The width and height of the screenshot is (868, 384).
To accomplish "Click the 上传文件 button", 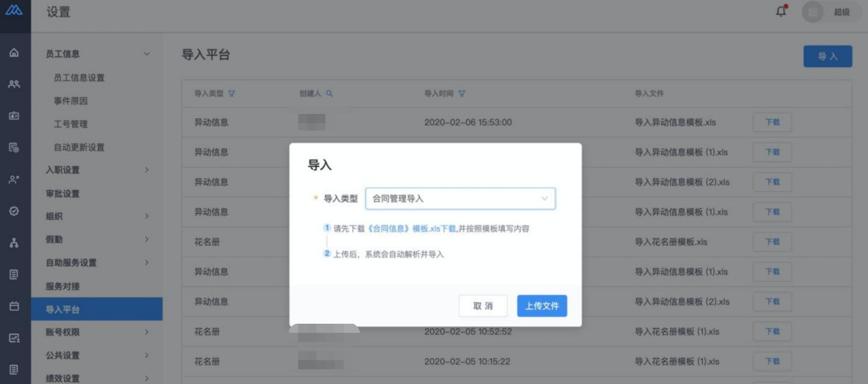I will pyautogui.click(x=542, y=306).
